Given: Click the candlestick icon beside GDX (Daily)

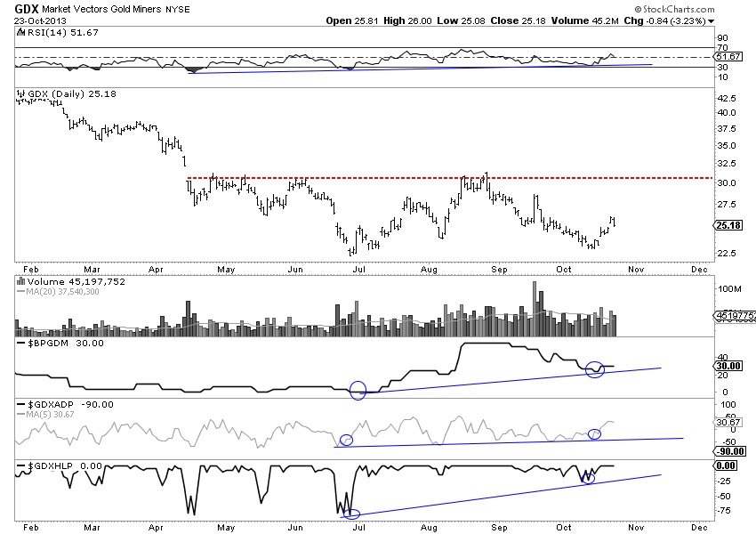Looking at the screenshot, I should pyautogui.click(x=20, y=93).
